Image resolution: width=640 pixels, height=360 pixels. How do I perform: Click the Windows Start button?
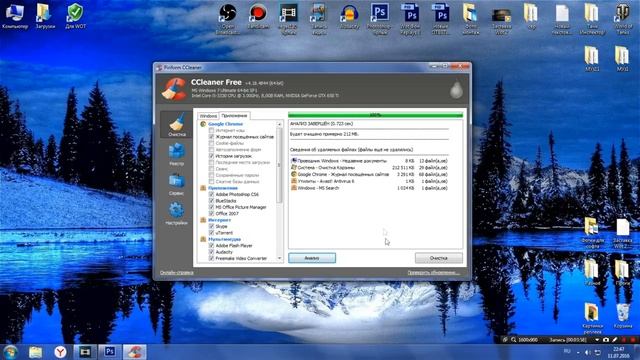click(x=11, y=352)
